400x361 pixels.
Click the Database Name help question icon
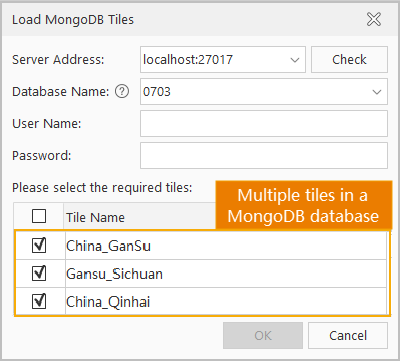click(122, 91)
